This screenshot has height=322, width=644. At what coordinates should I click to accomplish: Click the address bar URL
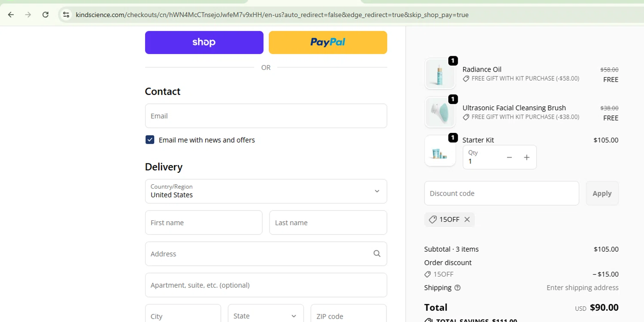click(272, 15)
